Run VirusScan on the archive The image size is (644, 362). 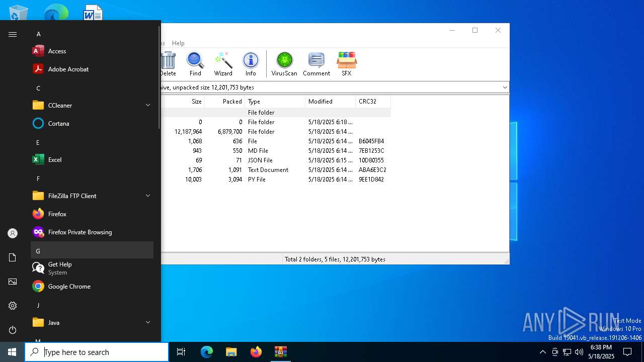[x=284, y=64]
